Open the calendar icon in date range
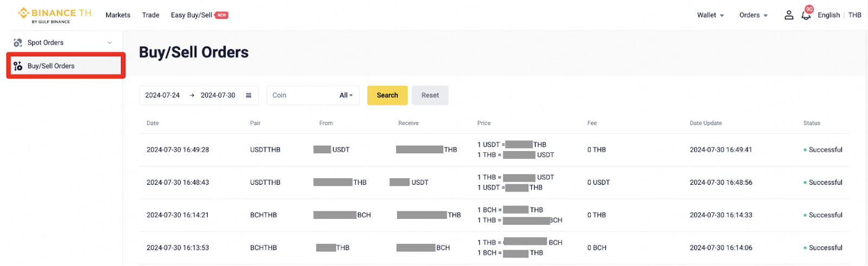 click(248, 95)
